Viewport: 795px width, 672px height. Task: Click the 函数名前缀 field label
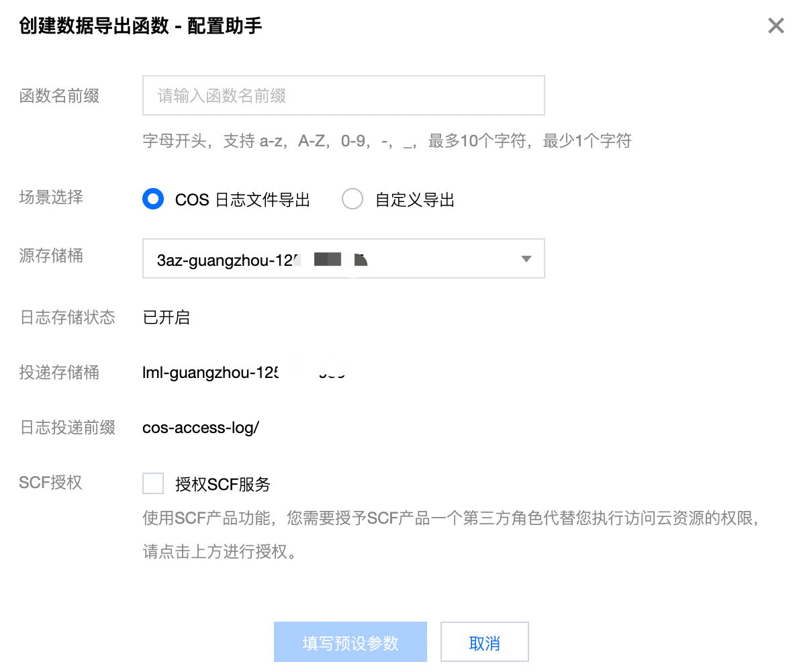[59, 96]
